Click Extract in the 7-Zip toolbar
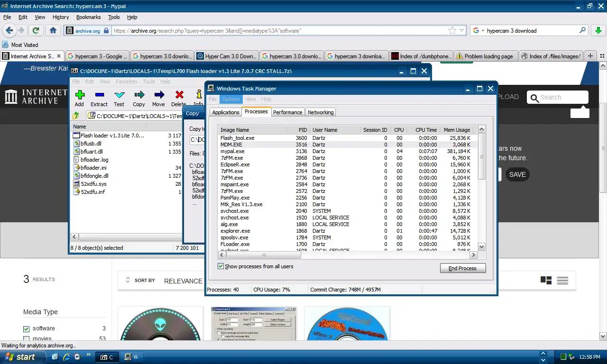607x364 pixels. (99, 98)
